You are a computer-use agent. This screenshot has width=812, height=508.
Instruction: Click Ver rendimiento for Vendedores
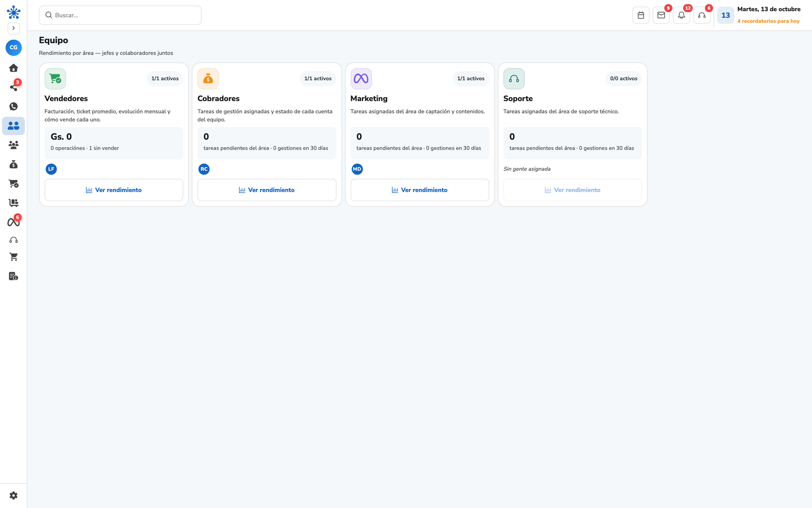(114, 190)
